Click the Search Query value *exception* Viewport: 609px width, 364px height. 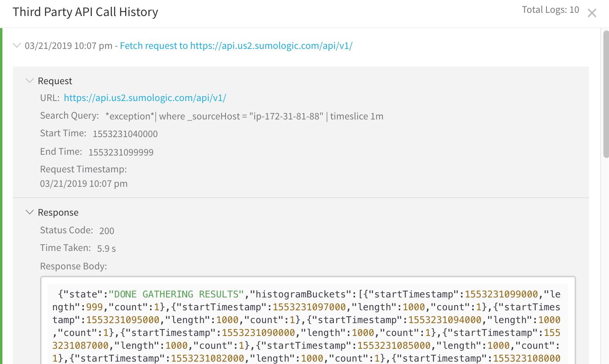244,116
